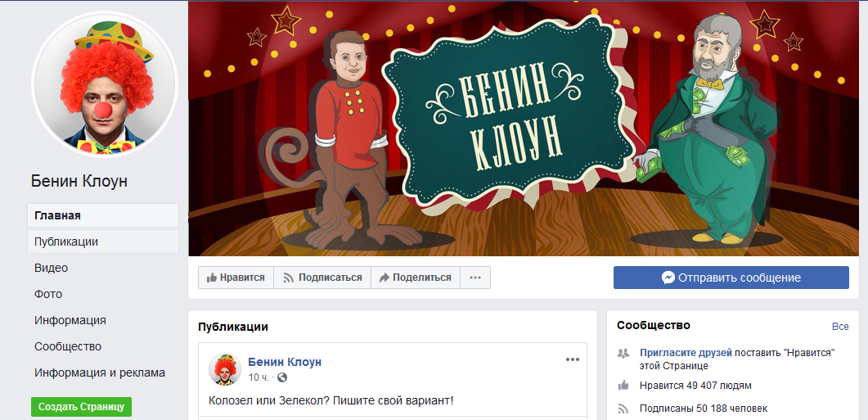Open the three-dots menu beside Поделиться
Viewport: 868px width, 420px height.
click(475, 278)
